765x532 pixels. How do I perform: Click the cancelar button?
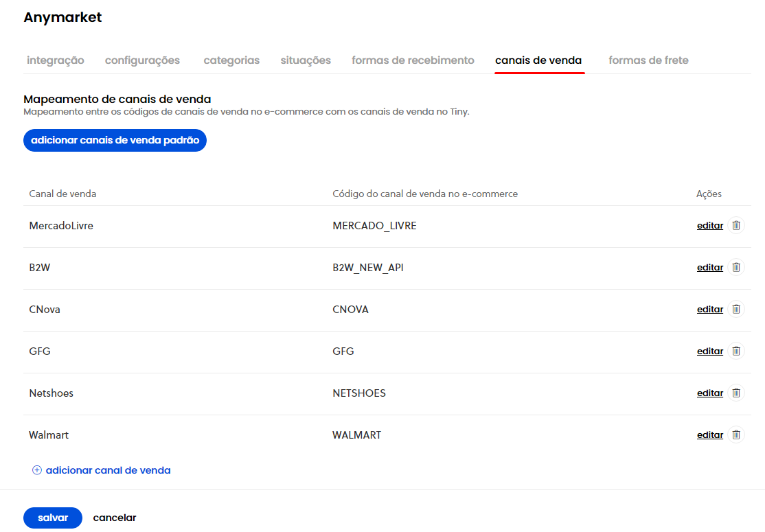115,518
